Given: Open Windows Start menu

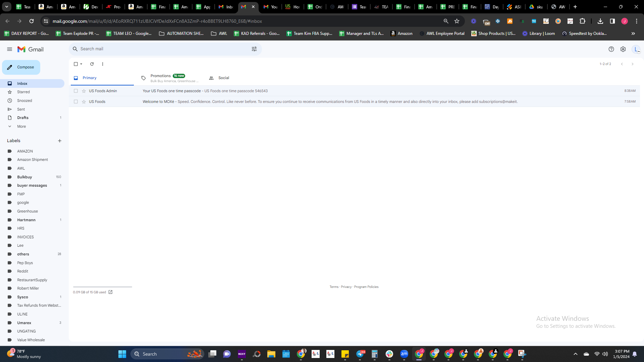Looking at the screenshot, I should tap(122, 354).
